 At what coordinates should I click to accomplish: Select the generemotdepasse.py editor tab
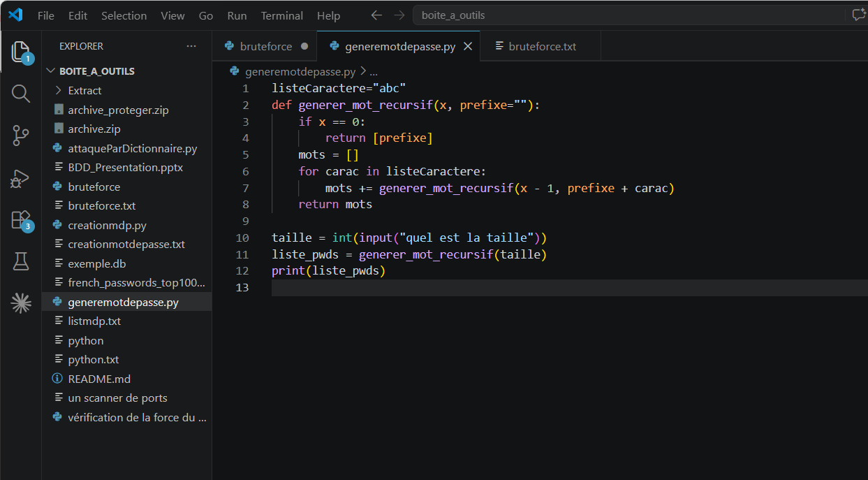tap(400, 46)
